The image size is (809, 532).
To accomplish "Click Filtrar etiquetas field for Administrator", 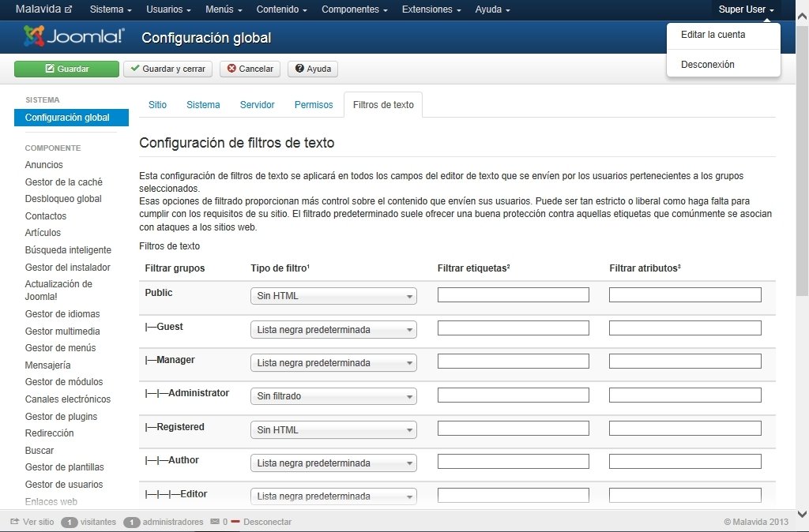I will point(514,395).
